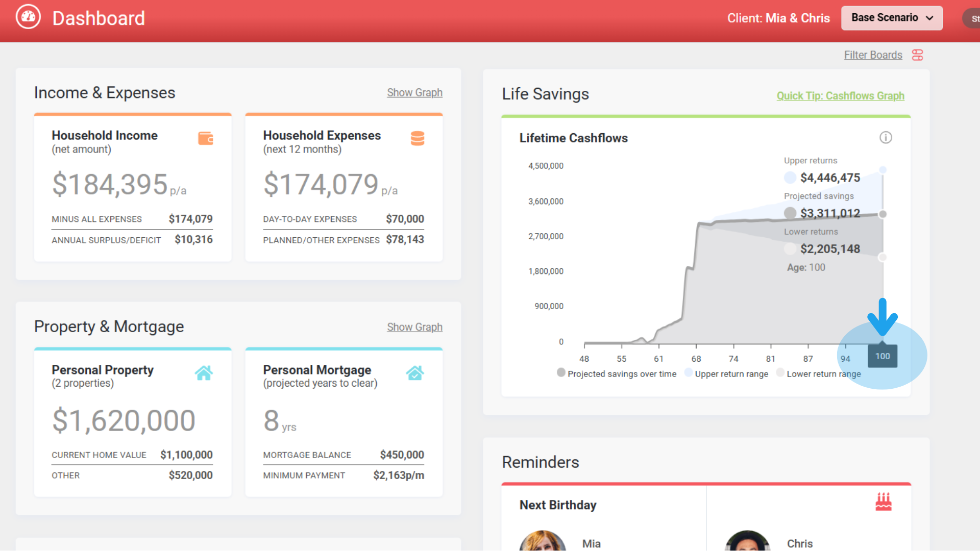Click the birthday cake icon
The image size is (980, 551).
click(883, 502)
